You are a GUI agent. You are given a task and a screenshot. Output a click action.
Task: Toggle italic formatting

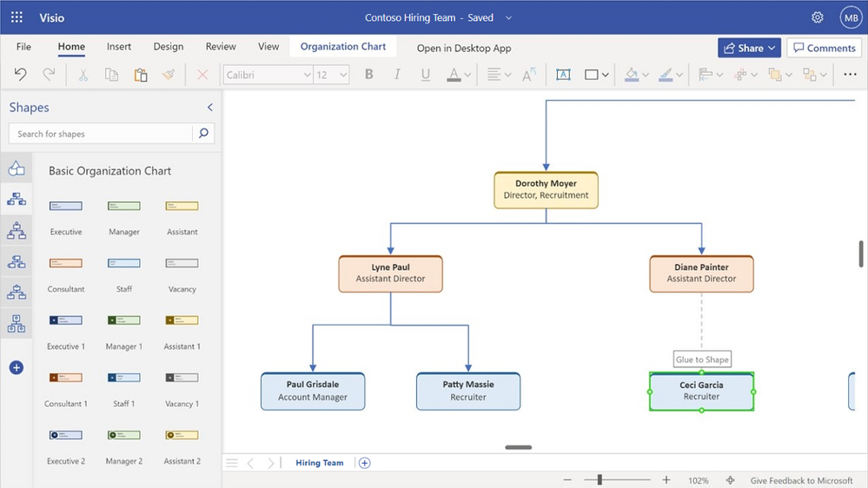397,75
